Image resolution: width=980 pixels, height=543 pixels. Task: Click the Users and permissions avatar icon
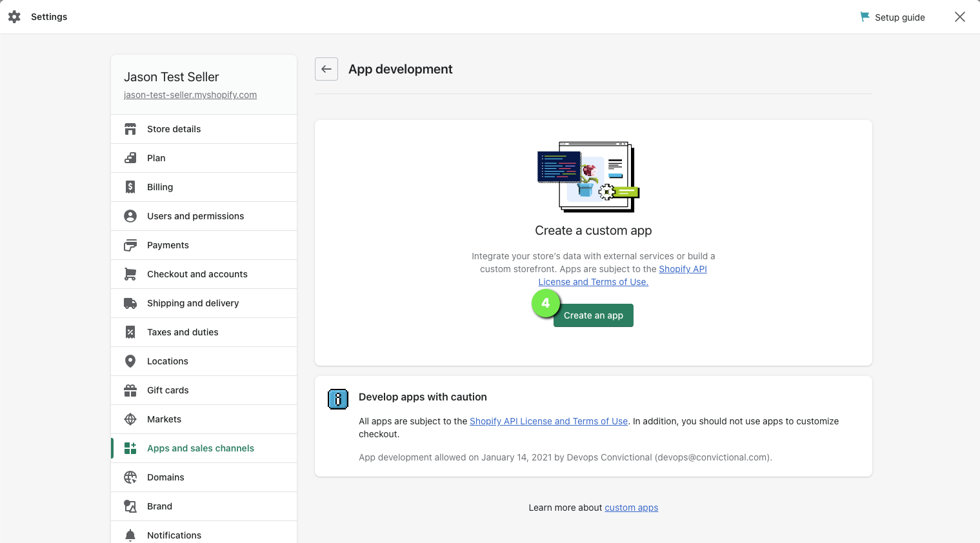tap(130, 216)
